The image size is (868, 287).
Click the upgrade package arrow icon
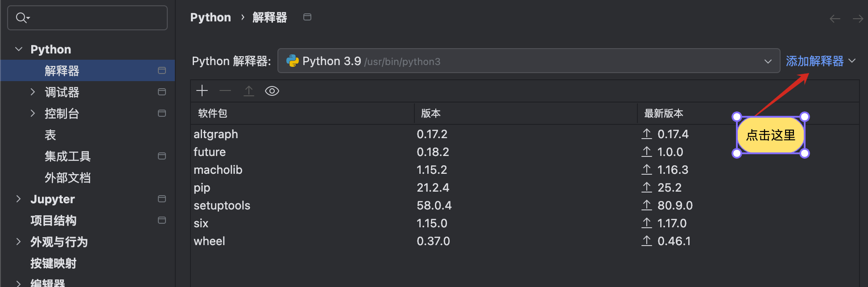tap(249, 91)
